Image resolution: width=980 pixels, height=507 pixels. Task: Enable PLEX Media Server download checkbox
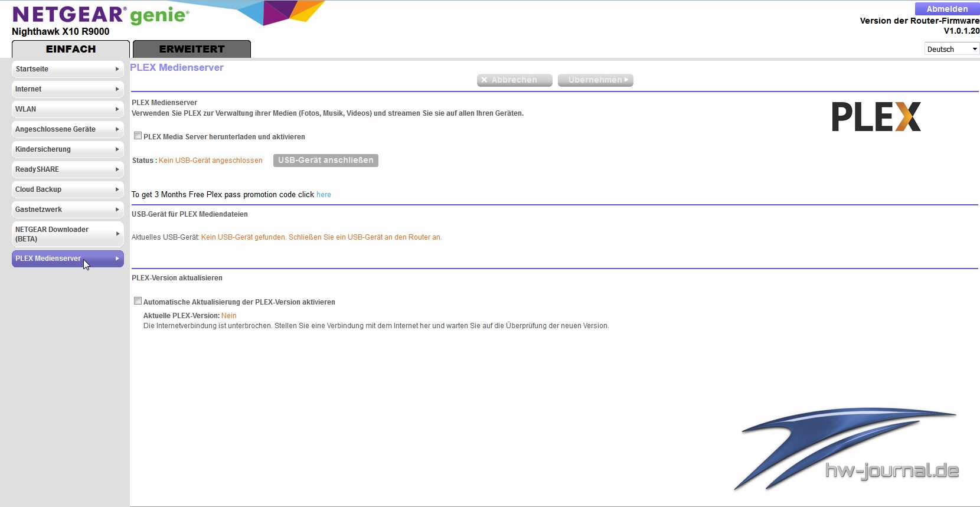(x=138, y=136)
